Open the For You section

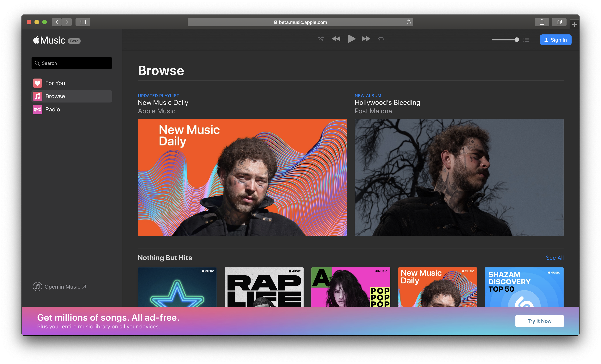[55, 83]
